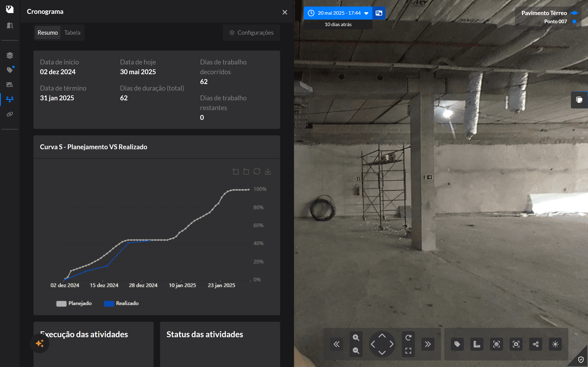This screenshot has width=588, height=367.
Task: Open the image search panel in sidebar
Action: 10,85
